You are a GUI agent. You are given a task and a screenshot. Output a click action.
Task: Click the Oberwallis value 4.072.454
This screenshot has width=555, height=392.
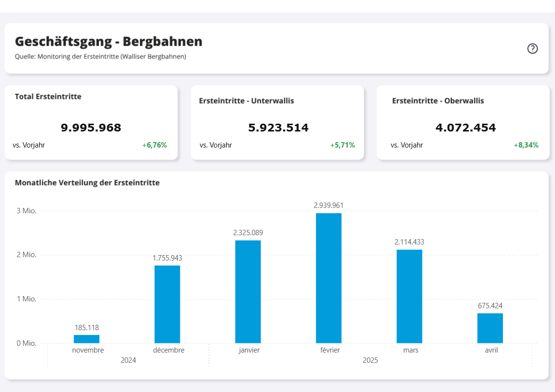point(465,128)
